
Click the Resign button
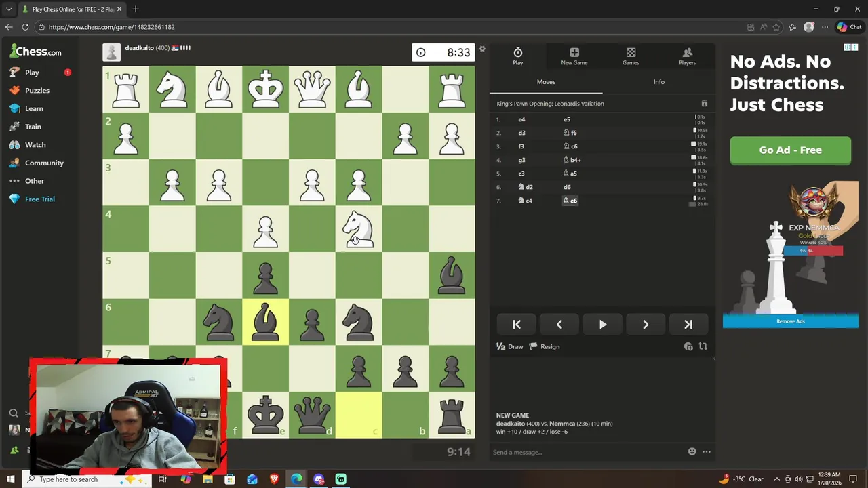coord(544,346)
